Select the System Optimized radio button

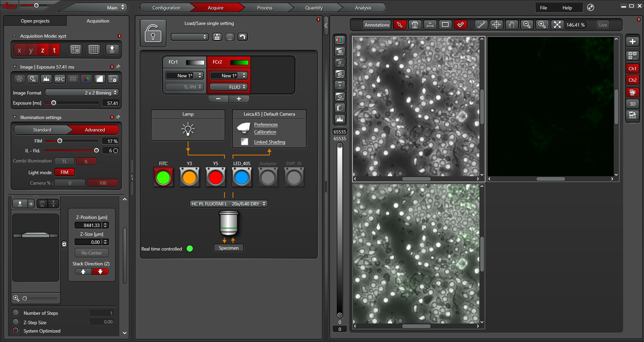(x=15, y=331)
